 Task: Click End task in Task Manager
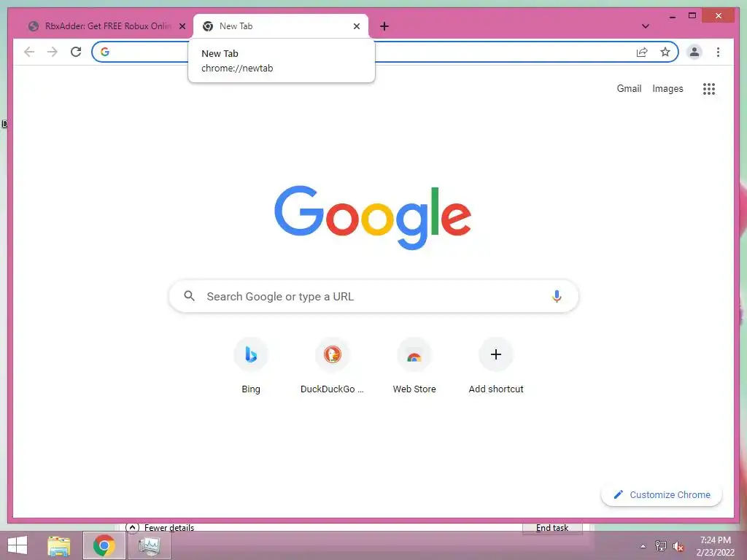[x=552, y=528]
